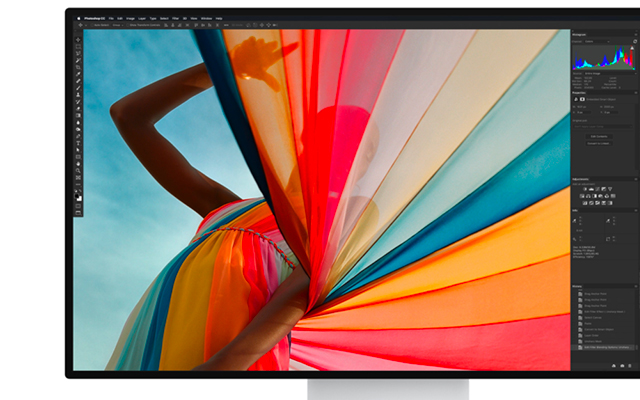Select the Clone Stamp tool

[x=78, y=94]
